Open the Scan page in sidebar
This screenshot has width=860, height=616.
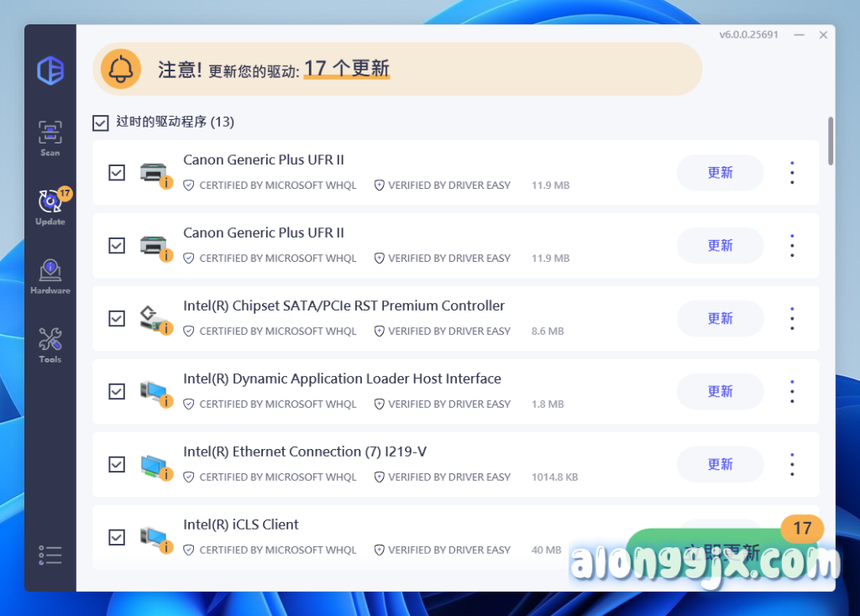(x=50, y=138)
